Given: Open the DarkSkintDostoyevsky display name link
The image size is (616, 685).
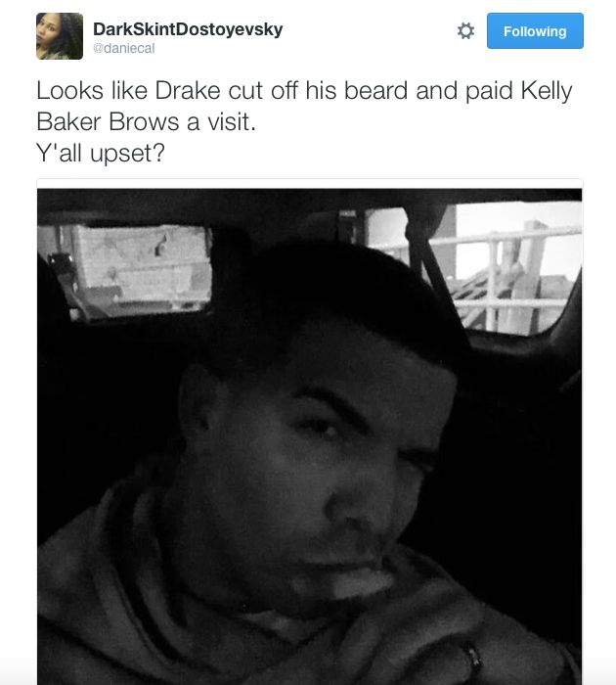Looking at the screenshot, I should click(x=188, y=29).
